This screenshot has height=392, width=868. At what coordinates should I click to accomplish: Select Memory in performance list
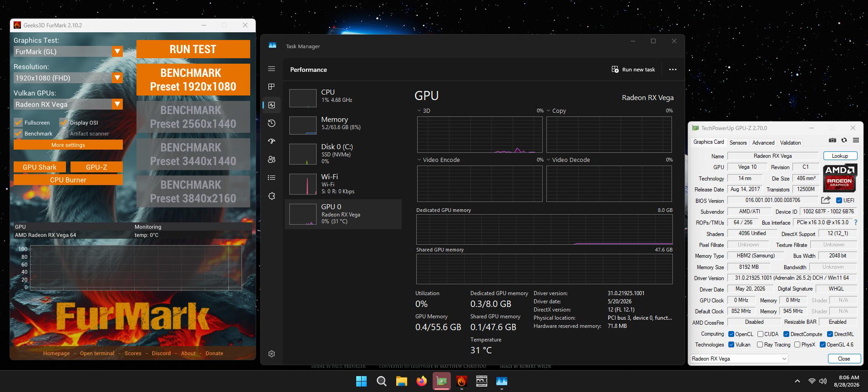tap(343, 125)
